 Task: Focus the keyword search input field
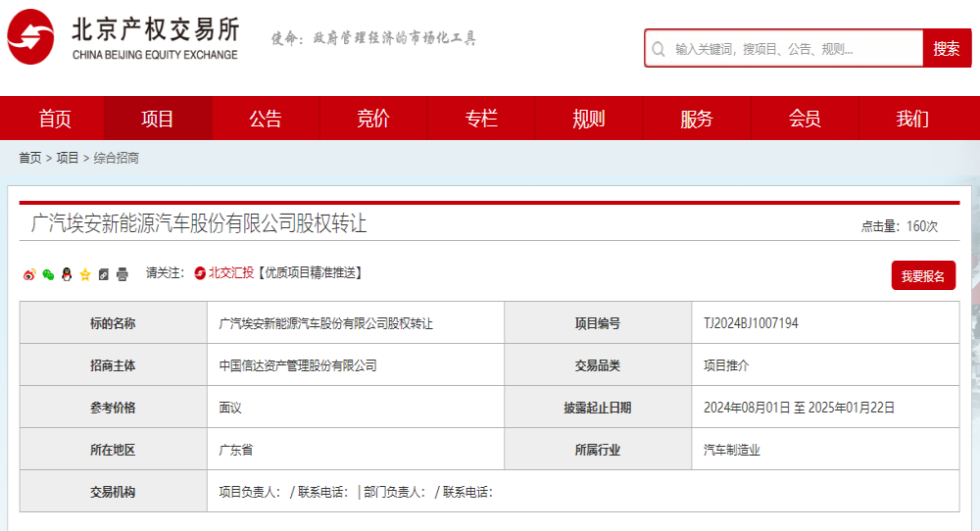pos(794,49)
